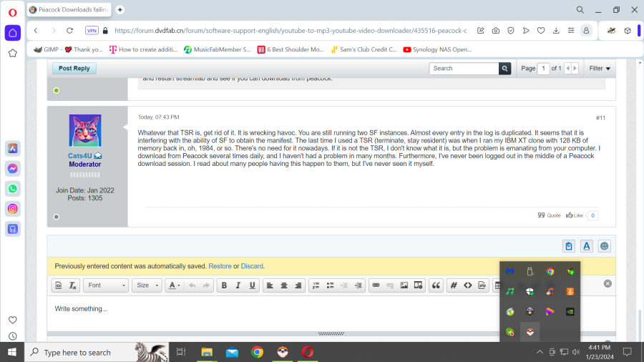The image size is (644, 362).
Task: Open CCleaner from the system tray popup
Action: click(x=550, y=291)
